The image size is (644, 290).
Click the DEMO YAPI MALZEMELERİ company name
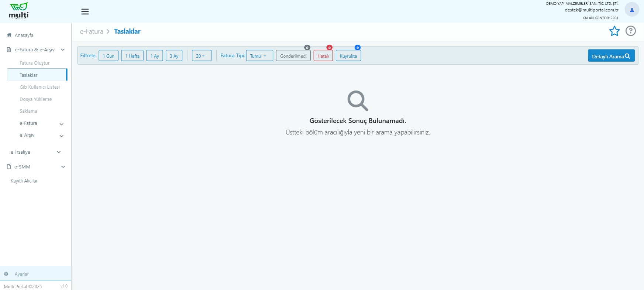[582, 3]
